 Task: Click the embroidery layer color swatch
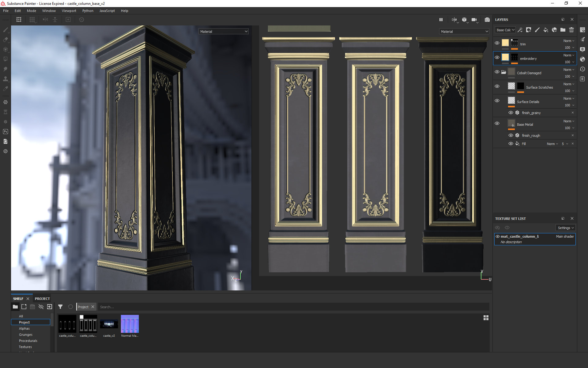[505, 57]
